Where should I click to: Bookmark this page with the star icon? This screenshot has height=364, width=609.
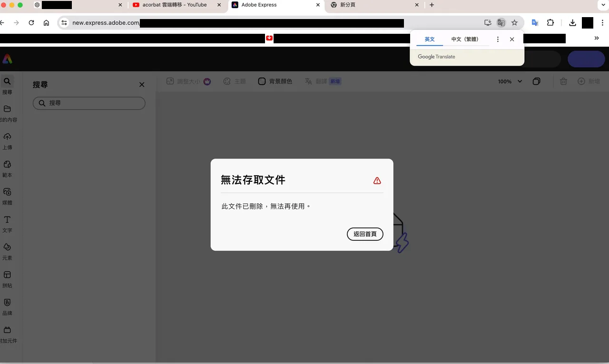click(514, 23)
